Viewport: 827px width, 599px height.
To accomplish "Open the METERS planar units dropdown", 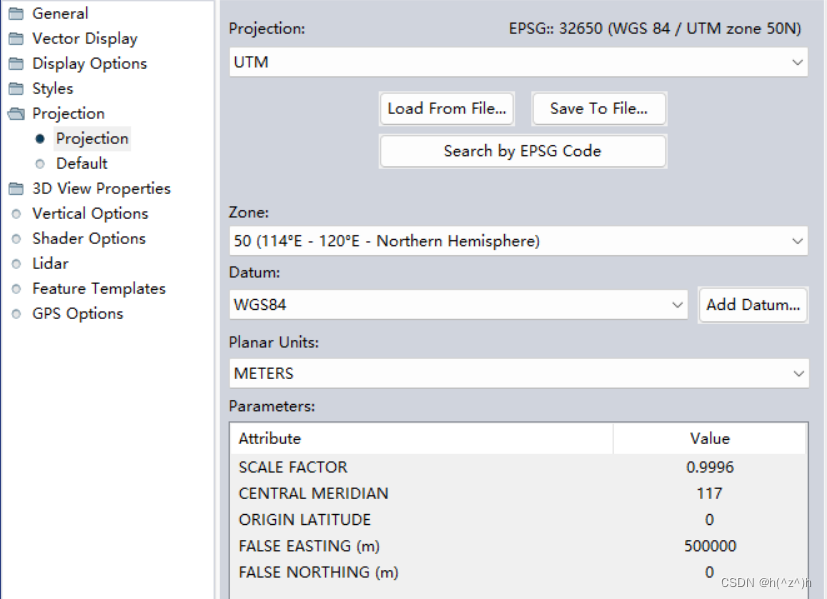I will pyautogui.click(x=519, y=373).
